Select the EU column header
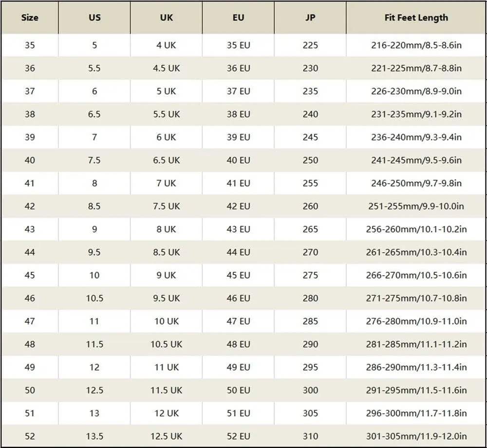487x448 pixels. [238, 18]
